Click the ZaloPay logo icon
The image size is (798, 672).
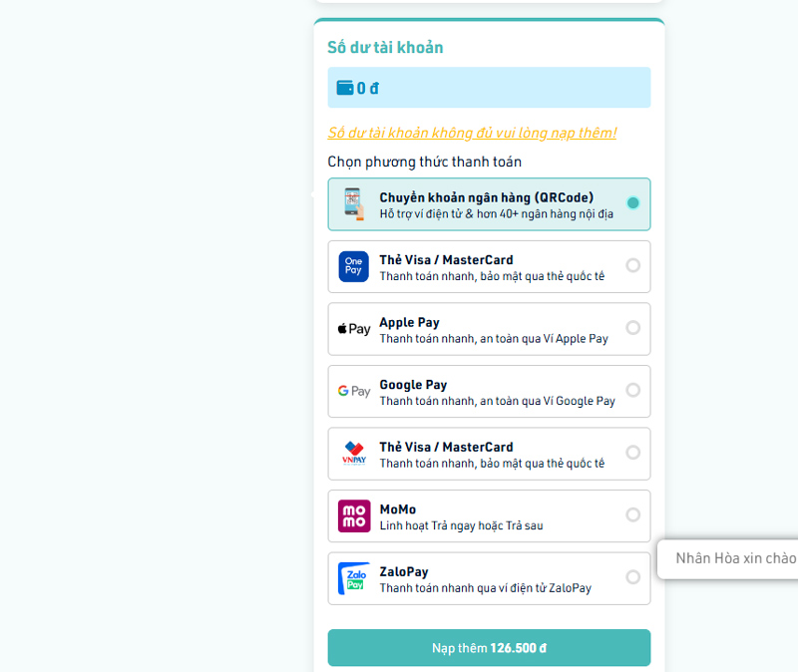353,578
